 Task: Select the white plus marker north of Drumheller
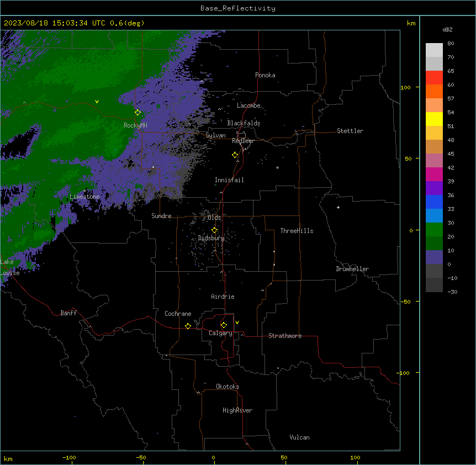338,207
